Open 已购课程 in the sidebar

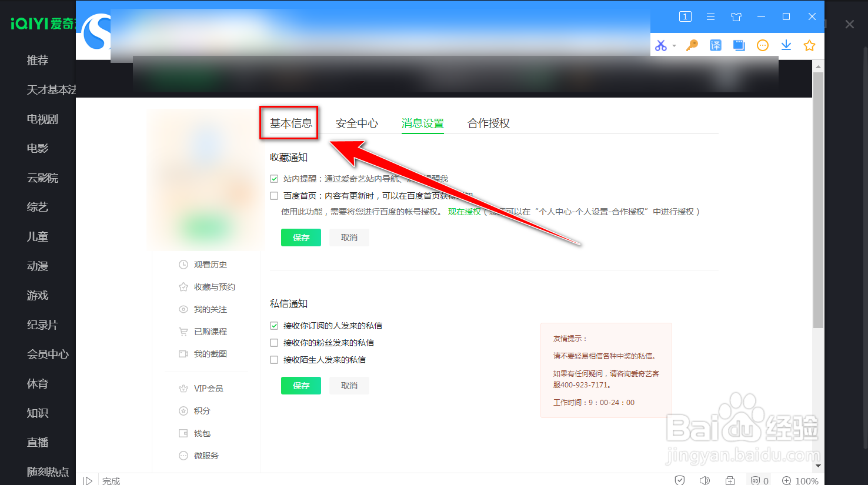point(211,332)
